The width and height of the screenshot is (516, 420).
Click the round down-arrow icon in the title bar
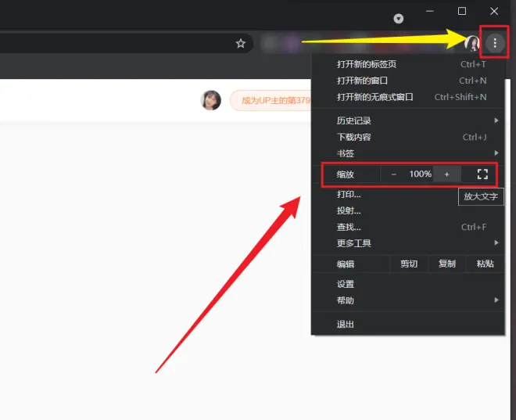tap(398, 19)
